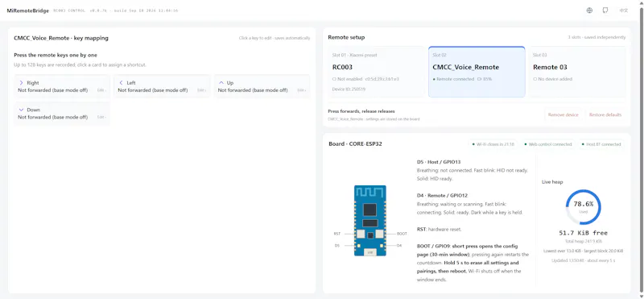Viewport: 644px width, 299px height.
Task: Select the Slot 03 Remote 03 card
Action: 577,72
